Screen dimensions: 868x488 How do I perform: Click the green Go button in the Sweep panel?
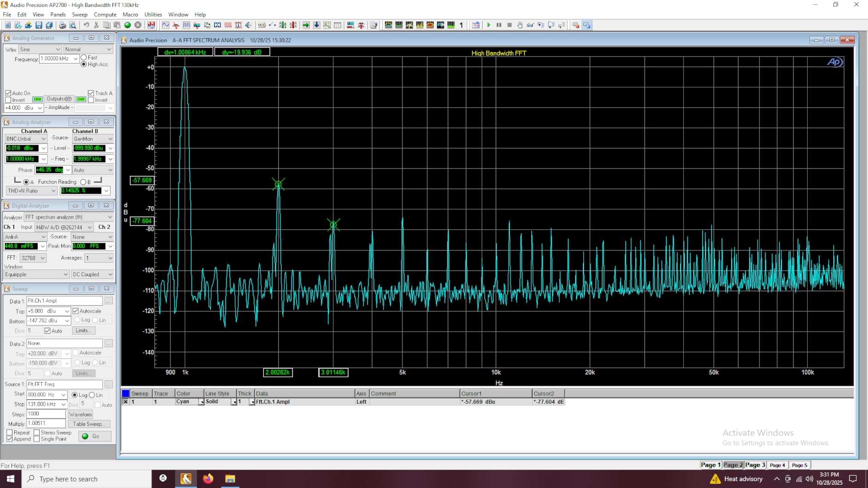tap(95, 436)
